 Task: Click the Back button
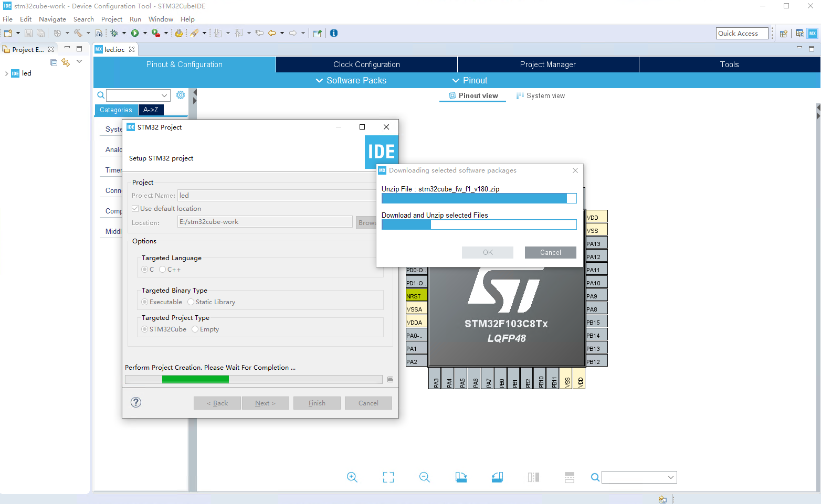[217, 403]
